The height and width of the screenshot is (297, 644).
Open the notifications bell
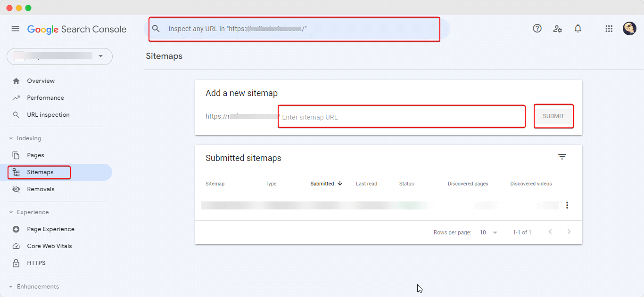click(x=578, y=29)
